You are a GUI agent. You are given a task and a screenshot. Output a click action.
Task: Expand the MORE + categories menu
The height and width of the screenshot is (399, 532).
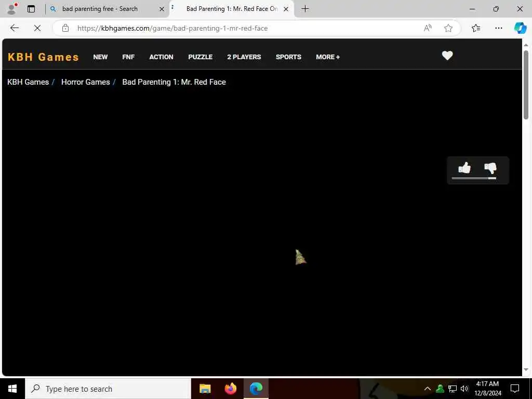click(328, 57)
